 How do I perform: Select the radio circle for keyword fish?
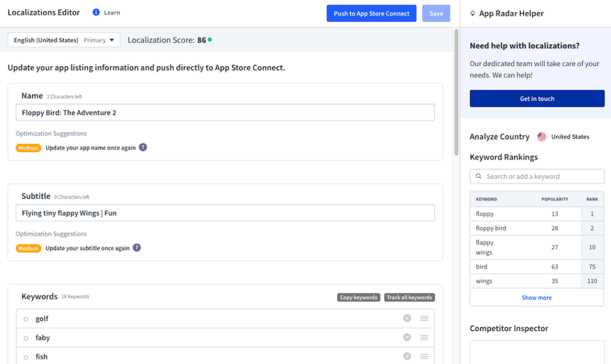(x=26, y=357)
